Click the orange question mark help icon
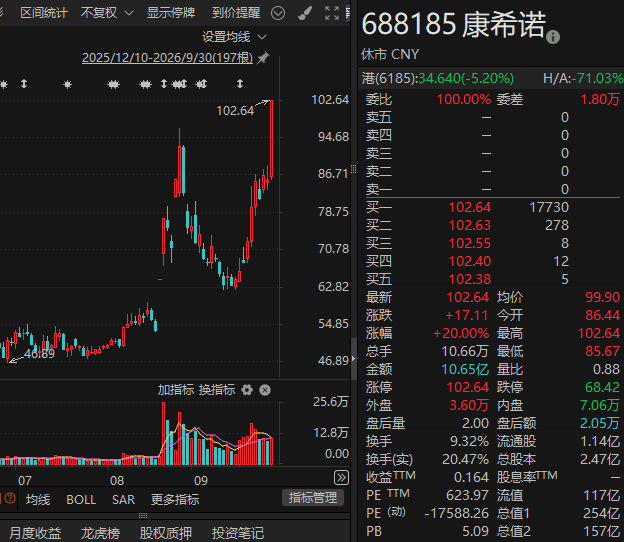 tap(10, 498)
